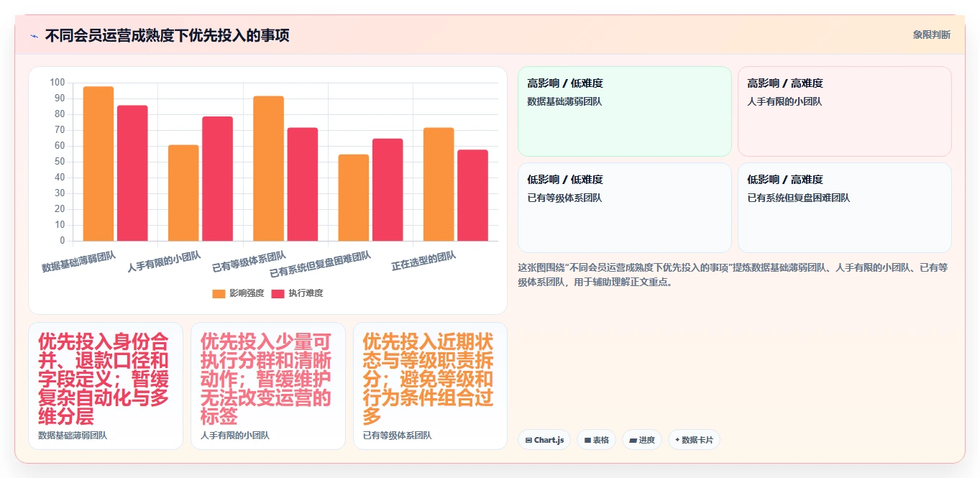980x478 pixels.
Task: Click the red bar for 已有系统但复盘困难团队
Action: coord(387,190)
